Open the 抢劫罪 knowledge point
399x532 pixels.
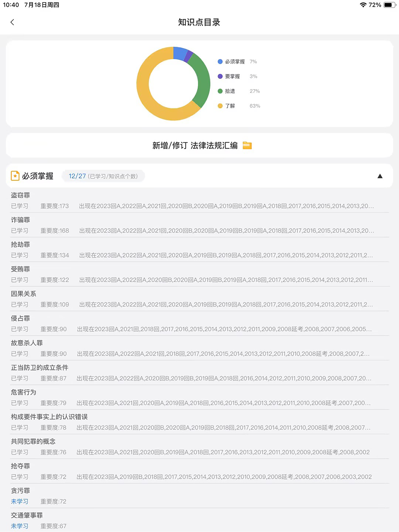[x=199, y=250]
